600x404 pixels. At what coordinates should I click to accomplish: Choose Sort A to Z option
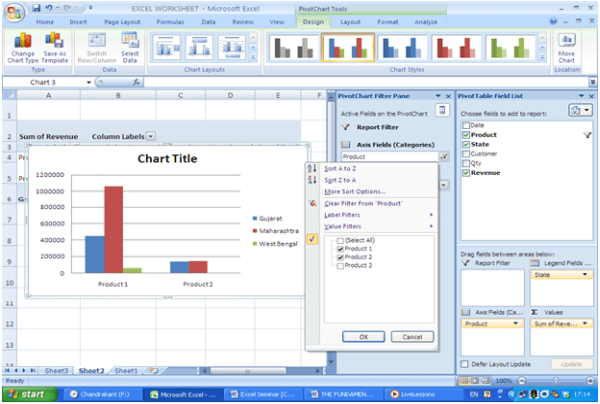pyautogui.click(x=340, y=169)
